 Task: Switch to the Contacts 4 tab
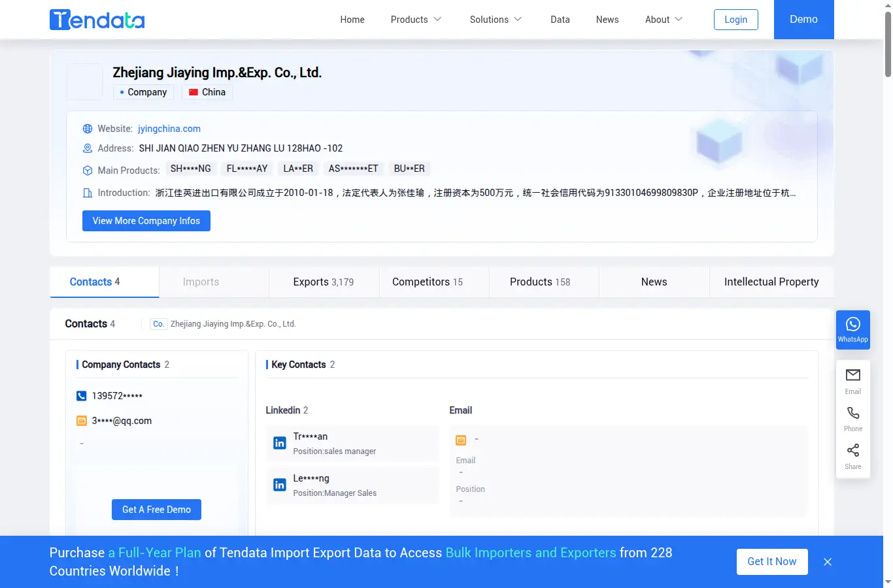click(105, 282)
